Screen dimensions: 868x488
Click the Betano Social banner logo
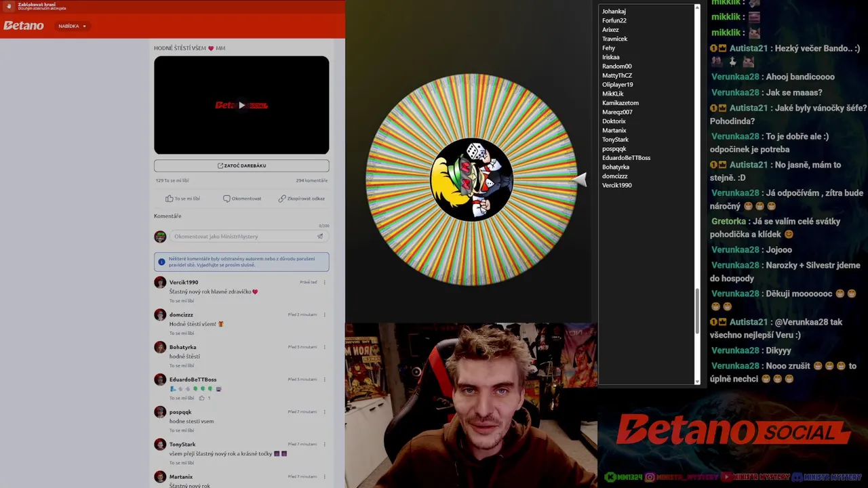[732, 430]
